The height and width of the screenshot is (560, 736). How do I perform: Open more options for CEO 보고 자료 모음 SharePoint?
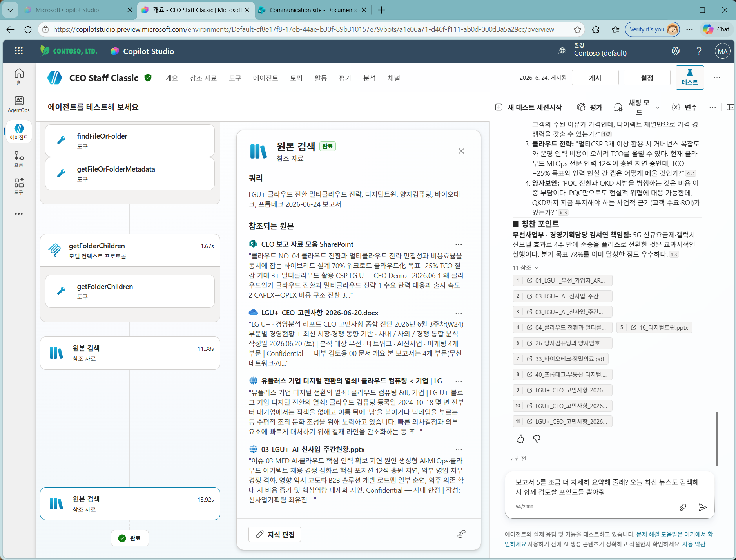459,244
